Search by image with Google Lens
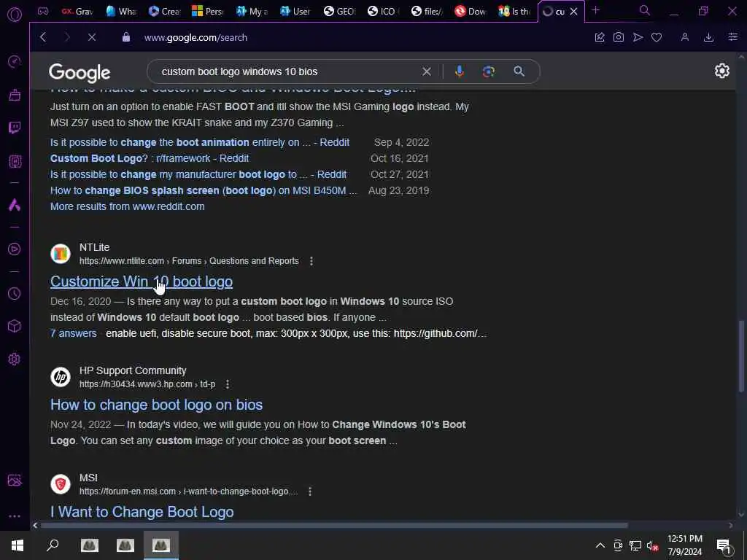This screenshot has width=747, height=560. [x=488, y=71]
